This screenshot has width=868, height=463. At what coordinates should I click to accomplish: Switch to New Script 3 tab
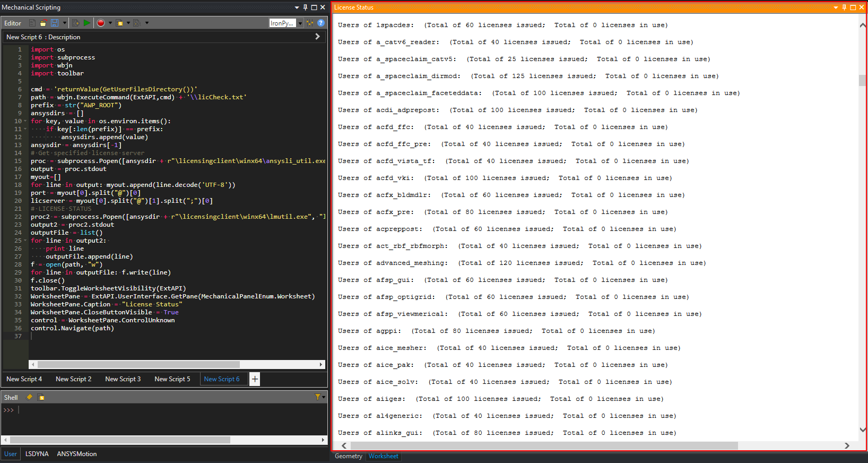(x=123, y=379)
